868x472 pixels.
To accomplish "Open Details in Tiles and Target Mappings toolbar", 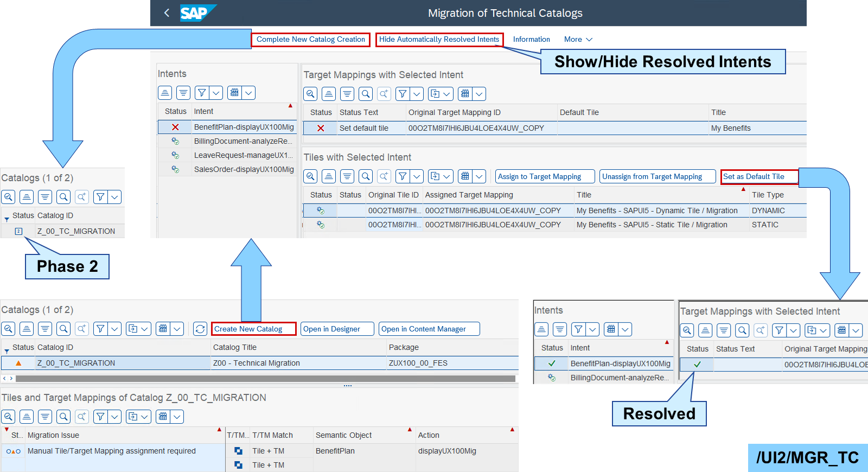I will tap(8, 417).
